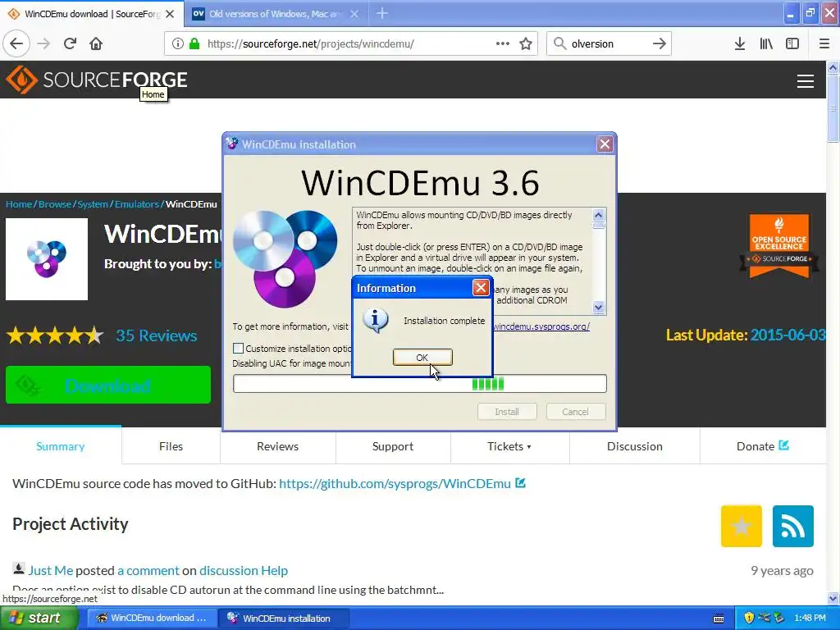This screenshot has height=630, width=840.
Task: Select the Reviews tab
Action: click(x=277, y=446)
